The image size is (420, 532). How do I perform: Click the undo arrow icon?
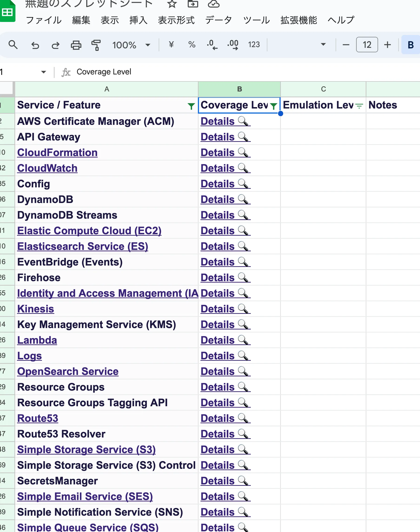coord(35,45)
